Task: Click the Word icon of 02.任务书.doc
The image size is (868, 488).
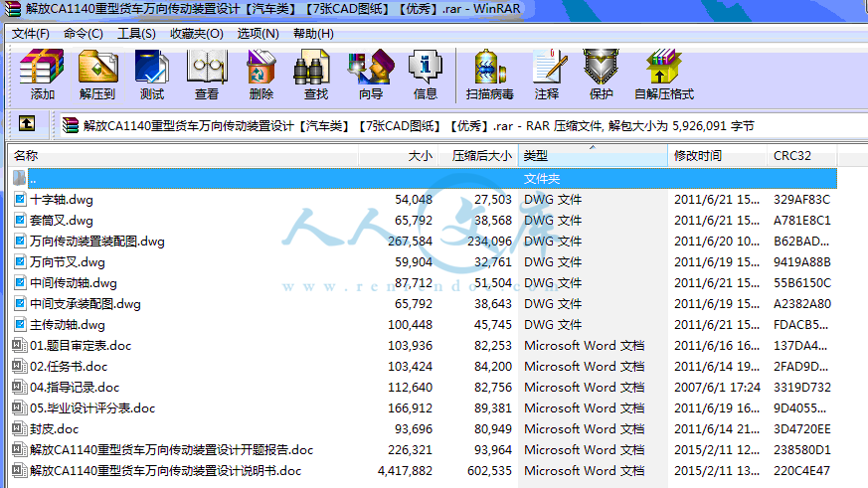Action: click(19, 367)
